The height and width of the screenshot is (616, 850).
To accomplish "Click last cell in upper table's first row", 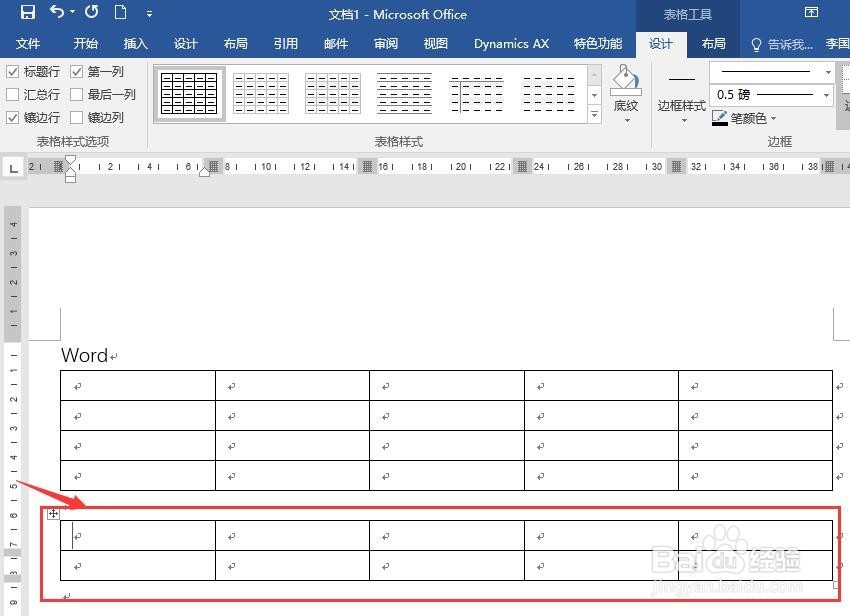I will pos(755,386).
